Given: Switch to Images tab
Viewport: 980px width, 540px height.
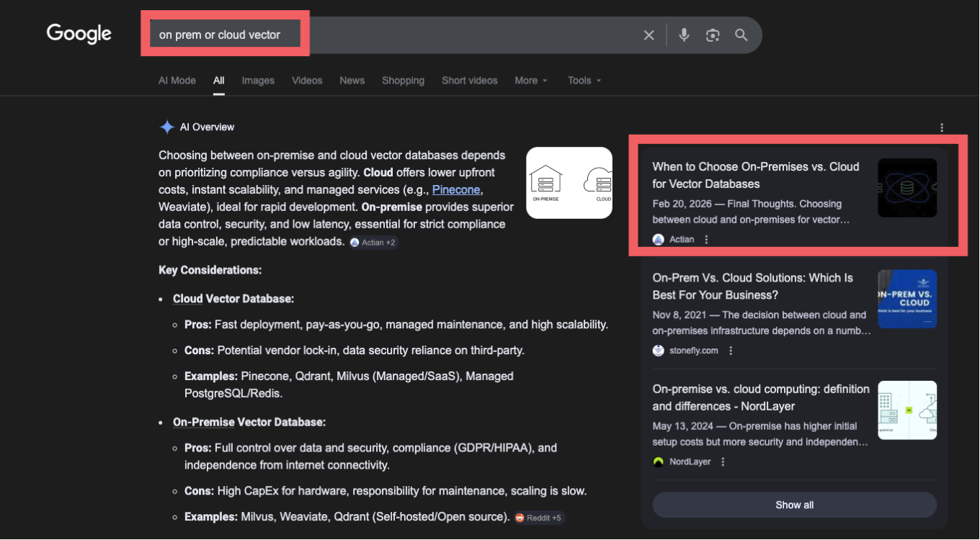Looking at the screenshot, I should (x=258, y=81).
